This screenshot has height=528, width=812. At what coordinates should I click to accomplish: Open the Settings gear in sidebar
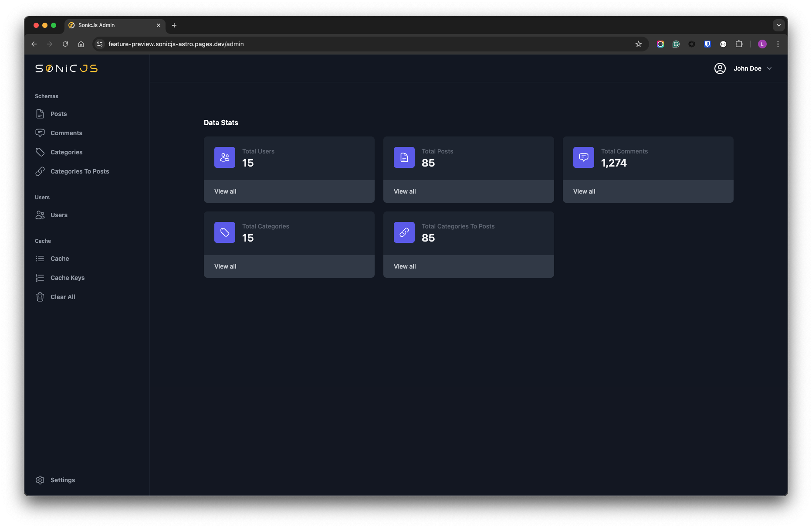(x=40, y=480)
